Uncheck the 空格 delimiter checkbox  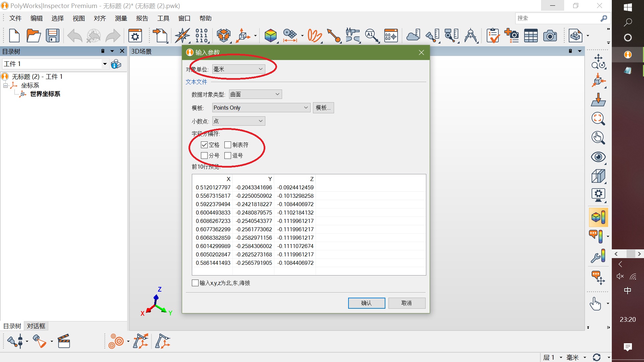[204, 145]
